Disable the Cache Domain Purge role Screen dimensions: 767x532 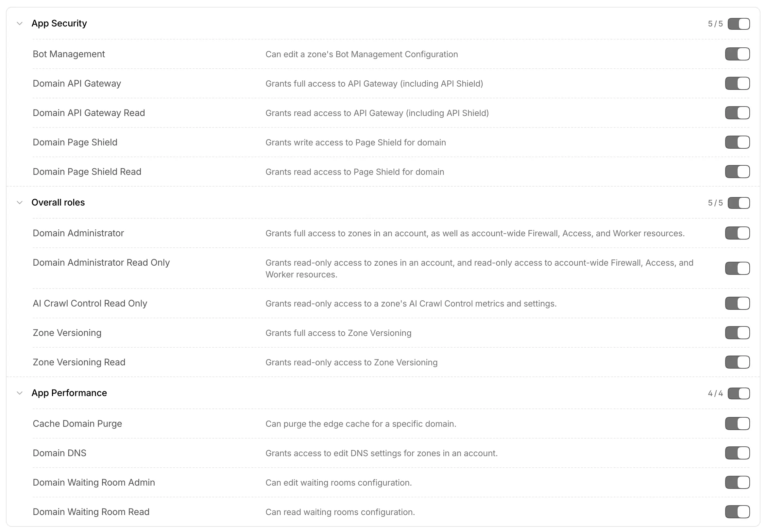(x=737, y=424)
